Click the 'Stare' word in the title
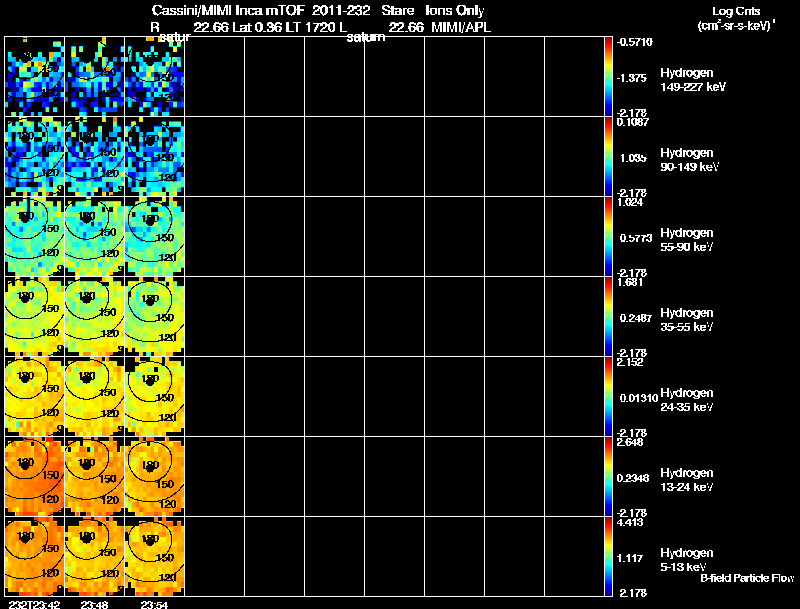Image resolution: width=800 pixels, height=609 pixels. coord(397,10)
